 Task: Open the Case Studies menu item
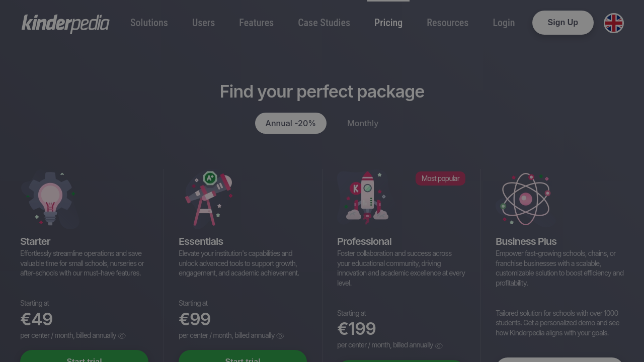324,23
